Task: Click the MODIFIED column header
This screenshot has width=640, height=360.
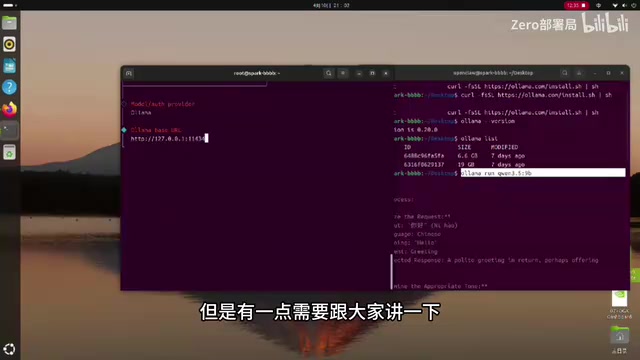Action: point(504,147)
